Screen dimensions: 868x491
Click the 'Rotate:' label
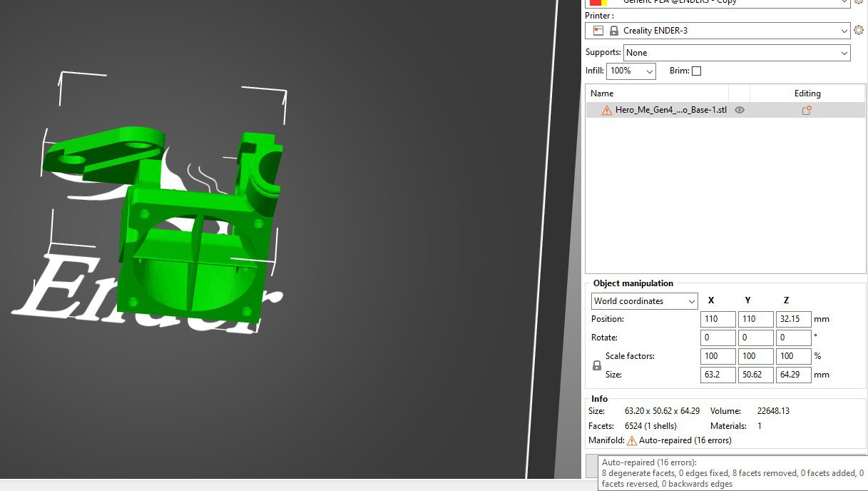604,338
